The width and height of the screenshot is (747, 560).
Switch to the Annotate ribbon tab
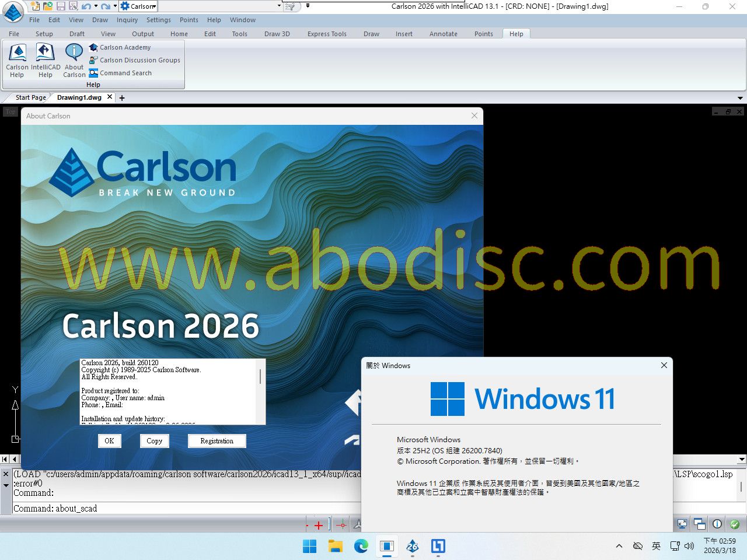[x=443, y=34]
